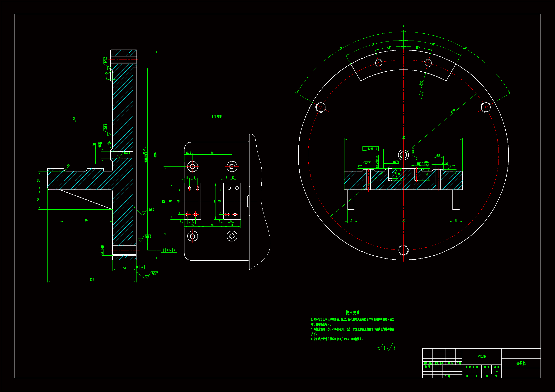This screenshot has height=392, width=555.
Task: Click the 技术要求 heading text
Action: (353, 313)
